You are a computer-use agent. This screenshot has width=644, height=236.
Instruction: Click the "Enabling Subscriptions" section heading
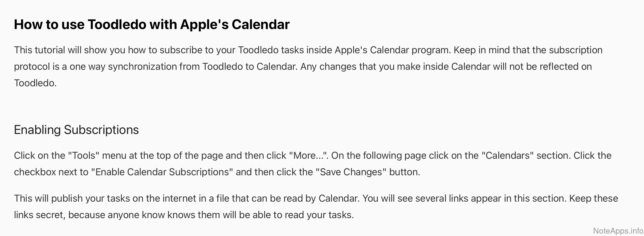(76, 130)
